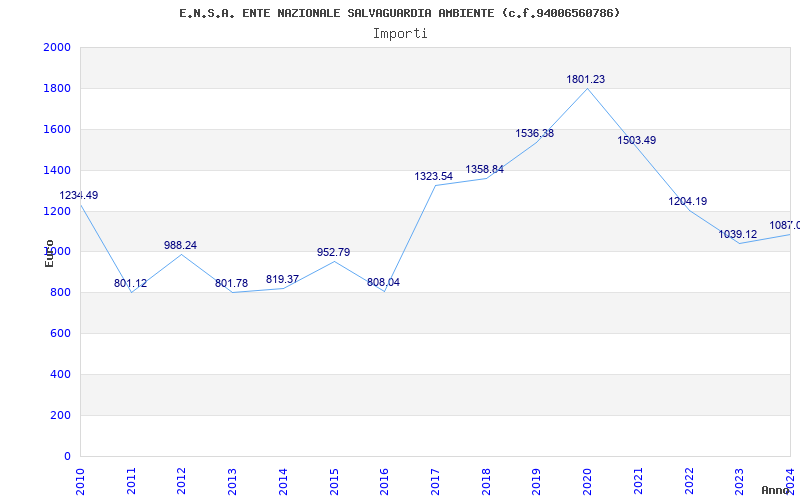Click the y-axis value 2000
Viewport: 800px width, 500px height.
57,47
